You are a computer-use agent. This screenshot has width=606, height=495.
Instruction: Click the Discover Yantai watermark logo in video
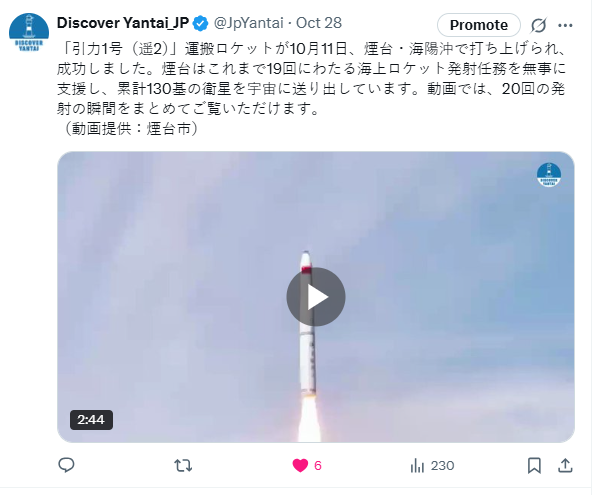click(x=549, y=175)
